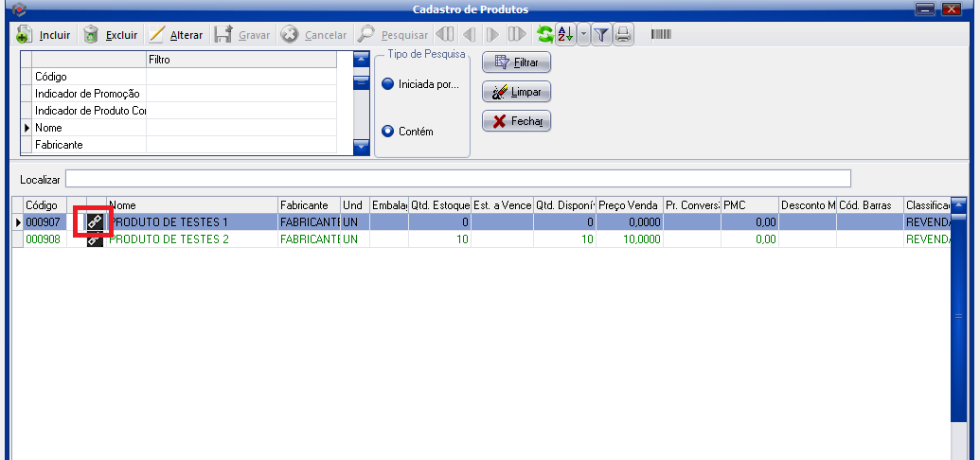The height and width of the screenshot is (460, 980).
Task: Click the Alterar pencil icon
Action: pos(157,35)
